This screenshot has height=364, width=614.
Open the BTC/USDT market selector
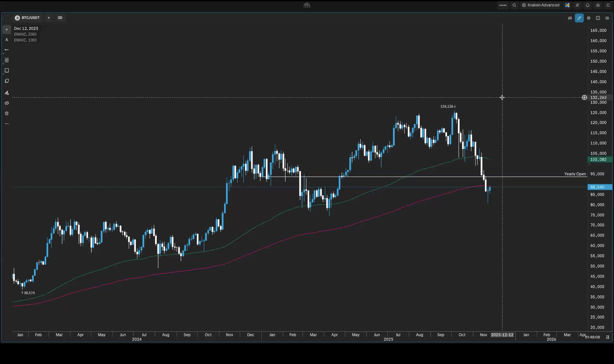[x=27, y=18]
